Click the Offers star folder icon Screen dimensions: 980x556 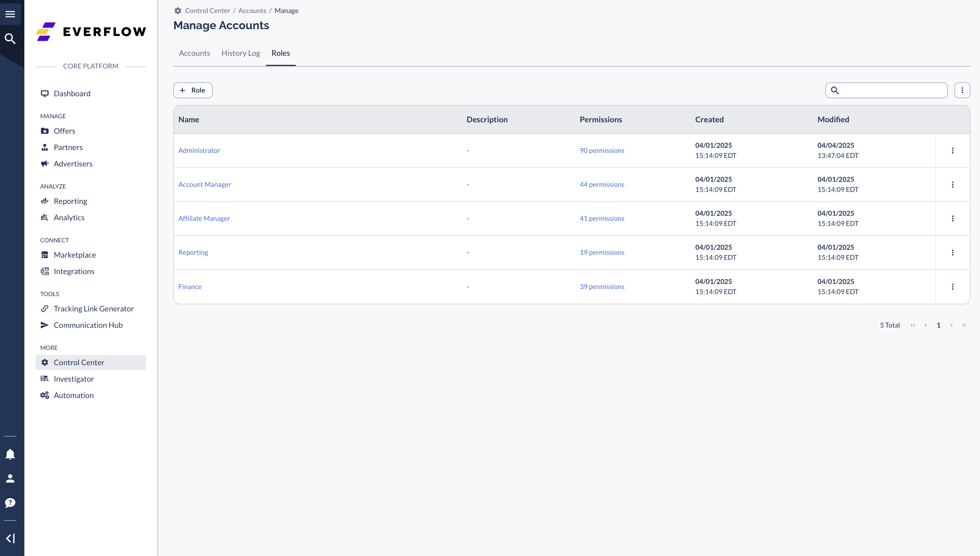pyautogui.click(x=45, y=131)
